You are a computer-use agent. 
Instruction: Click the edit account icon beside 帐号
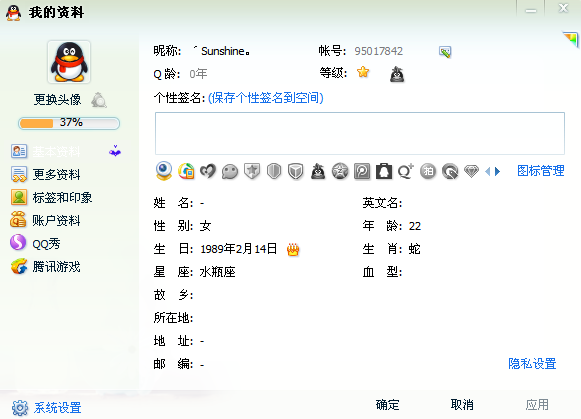(445, 51)
